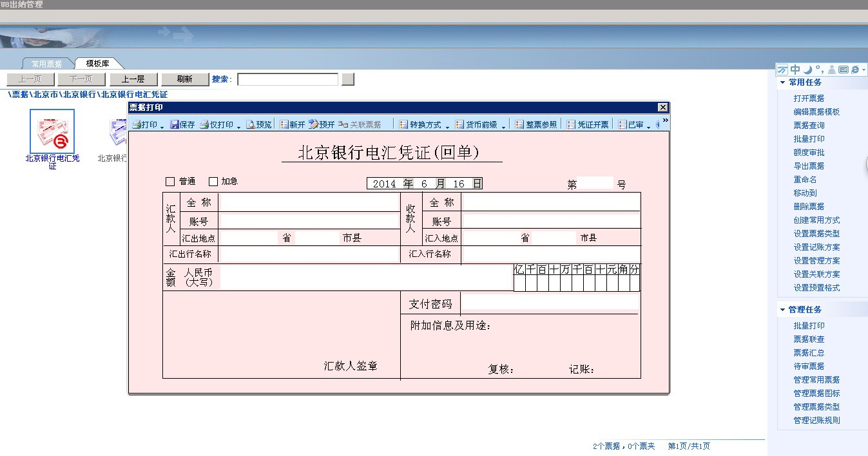Click the 汇出行名称 field

309,254
